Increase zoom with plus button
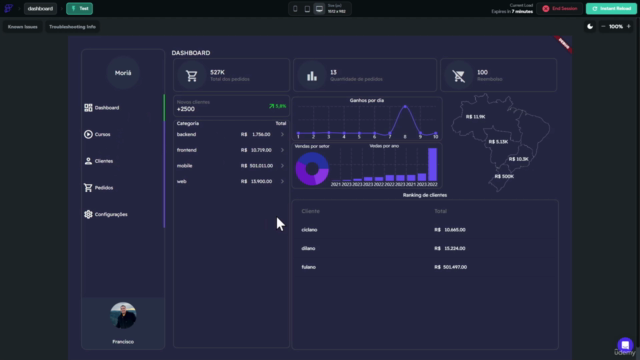Screen dimensions: 640x360 click(x=629, y=27)
